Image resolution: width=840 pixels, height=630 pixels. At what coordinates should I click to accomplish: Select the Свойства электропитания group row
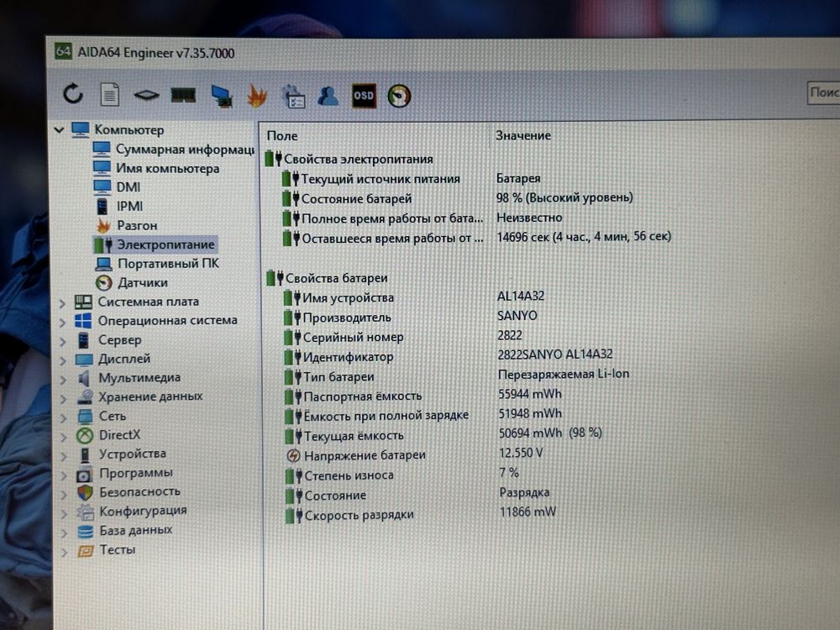coord(349,159)
